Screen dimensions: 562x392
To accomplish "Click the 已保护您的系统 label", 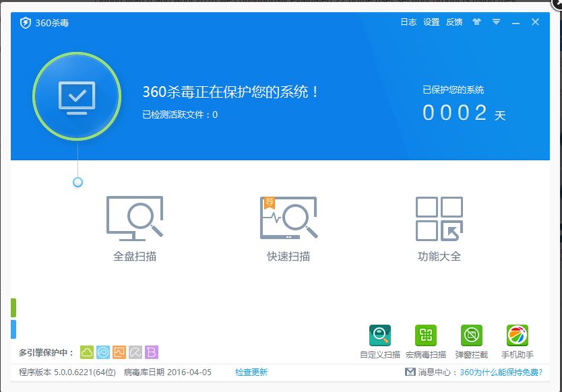I will point(453,90).
